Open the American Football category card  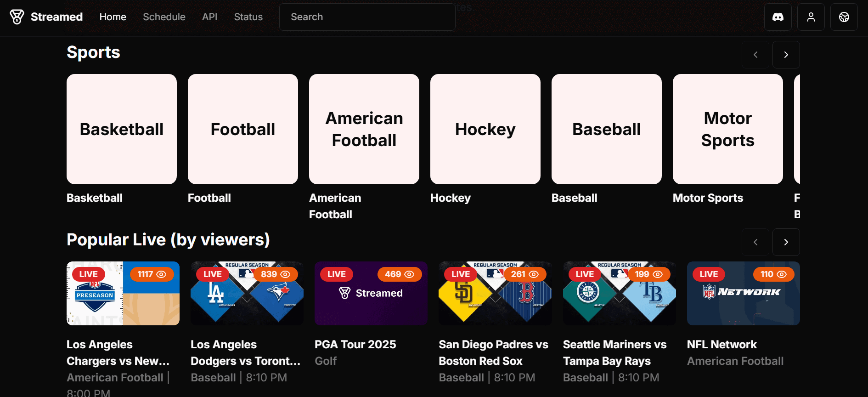click(x=364, y=129)
